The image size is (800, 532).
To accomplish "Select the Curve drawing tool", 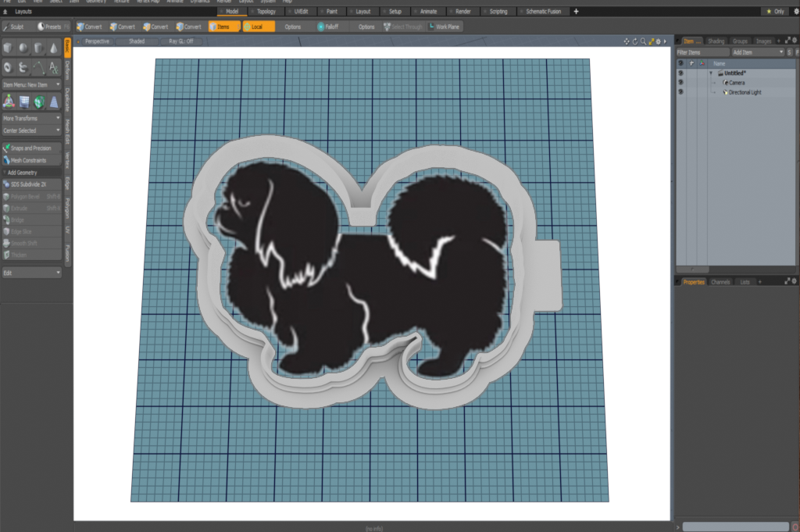I will coord(38,67).
